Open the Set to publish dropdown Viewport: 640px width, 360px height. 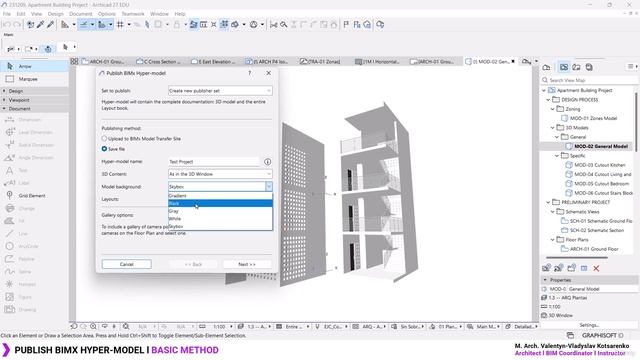pos(220,91)
